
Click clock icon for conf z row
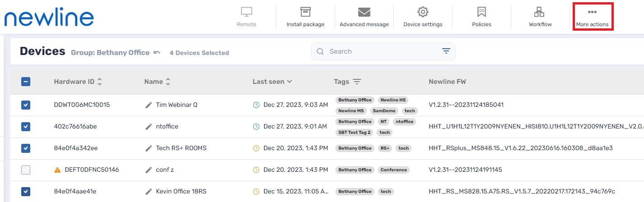[x=256, y=170]
